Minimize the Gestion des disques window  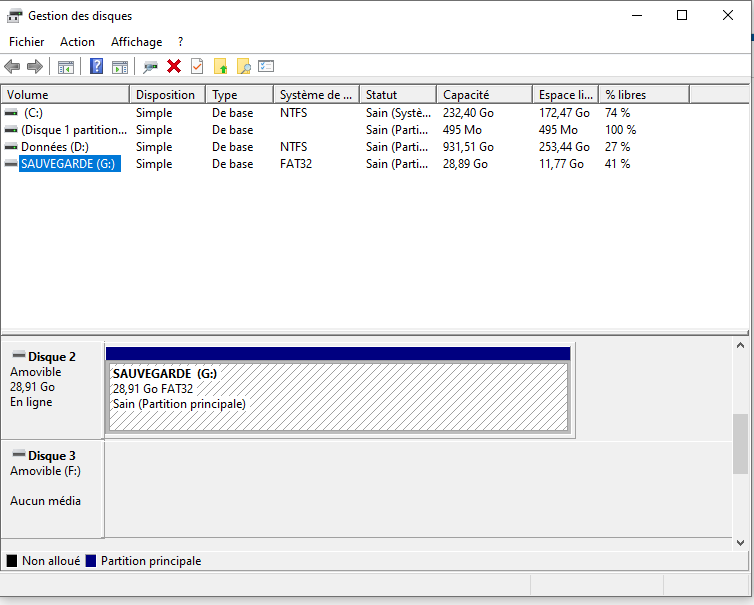[637, 15]
